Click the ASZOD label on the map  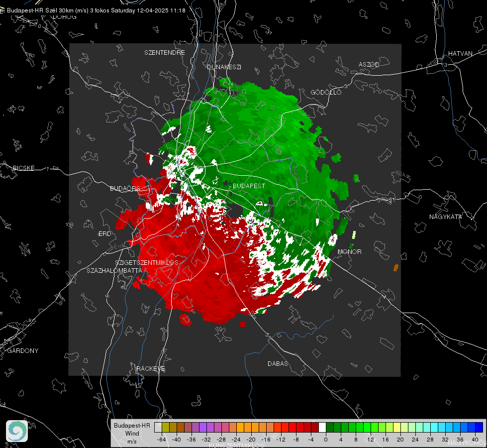point(369,64)
